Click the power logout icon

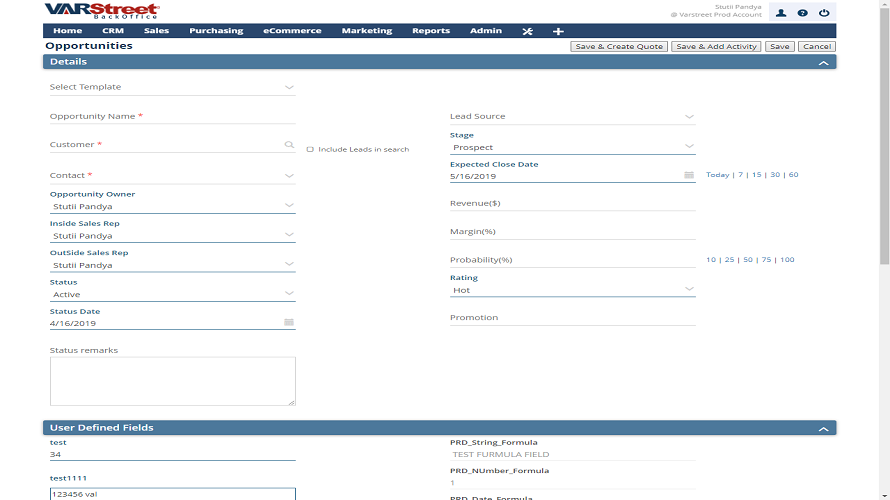(824, 12)
